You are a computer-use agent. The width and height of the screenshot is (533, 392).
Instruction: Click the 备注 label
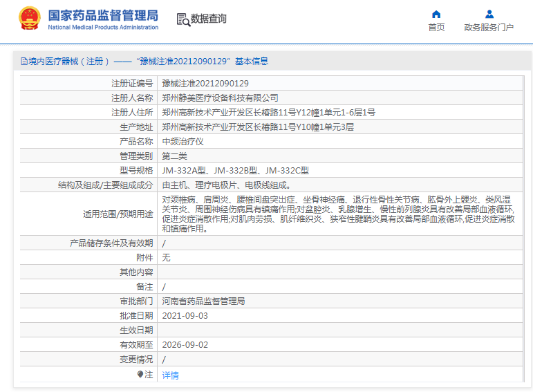(144, 287)
